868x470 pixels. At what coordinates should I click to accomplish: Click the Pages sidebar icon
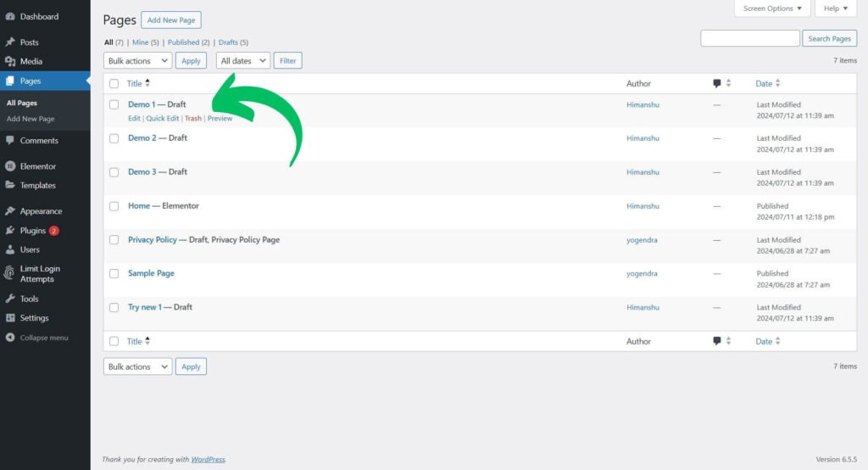(10, 81)
